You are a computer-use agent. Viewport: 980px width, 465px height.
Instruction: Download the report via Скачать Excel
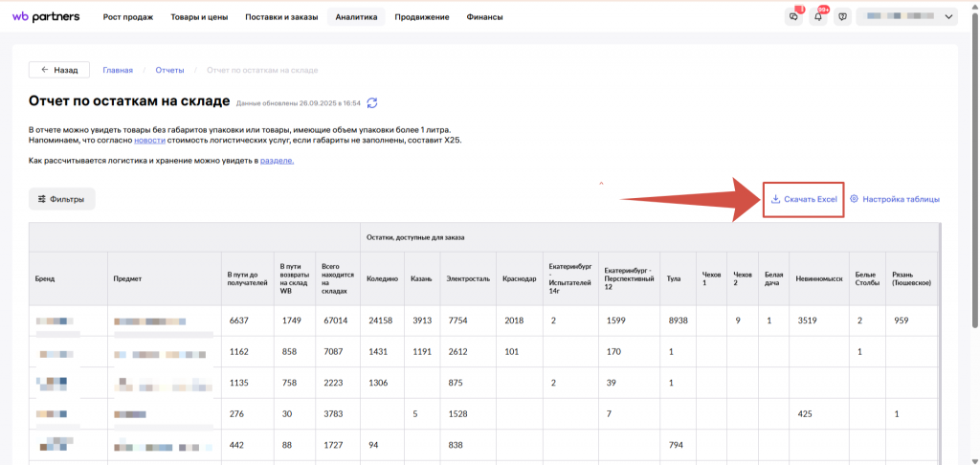[x=804, y=199]
